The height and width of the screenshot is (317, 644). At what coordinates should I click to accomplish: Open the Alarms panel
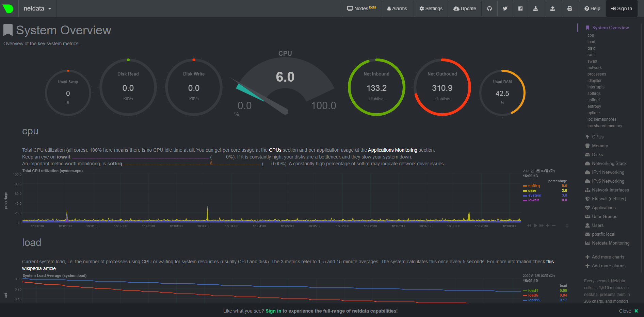click(397, 9)
